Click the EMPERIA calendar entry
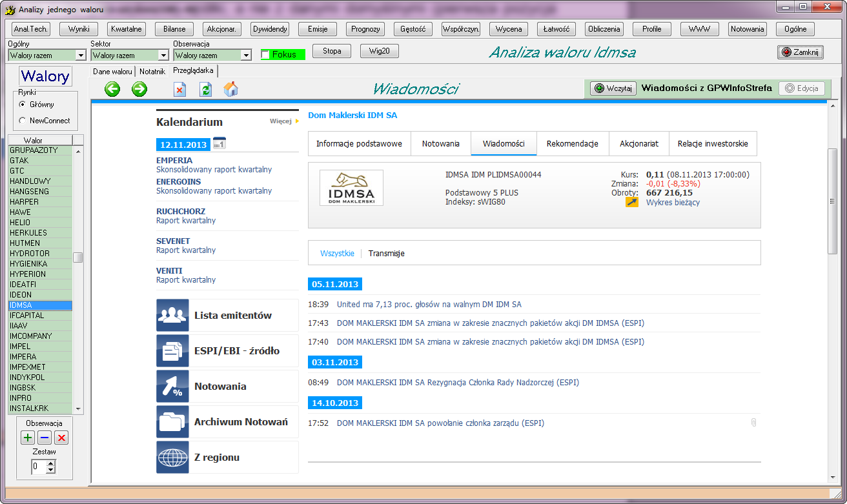The width and height of the screenshot is (847, 504). [x=174, y=161]
